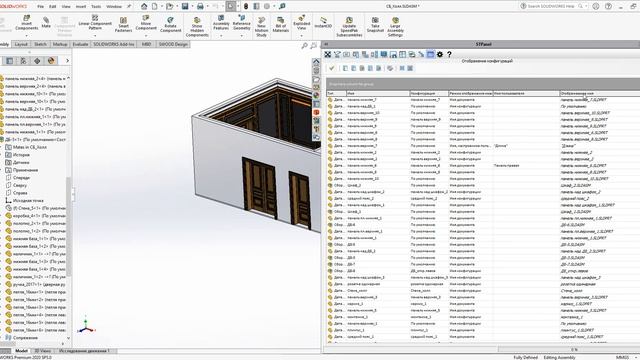Open Linear Component Pattern tool
The height and width of the screenshot is (360, 640).
[95, 23]
